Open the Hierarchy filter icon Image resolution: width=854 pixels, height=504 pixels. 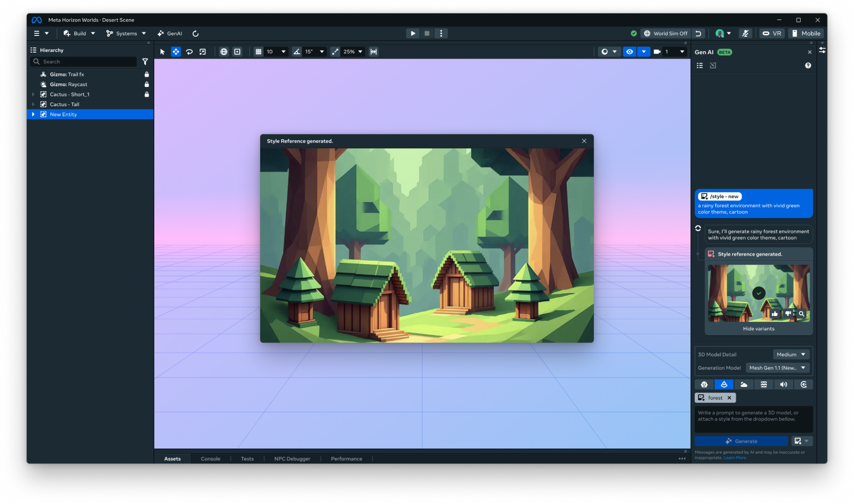coord(145,62)
